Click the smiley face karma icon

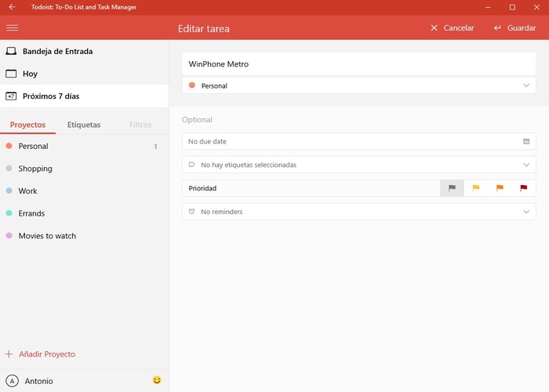coord(157,380)
